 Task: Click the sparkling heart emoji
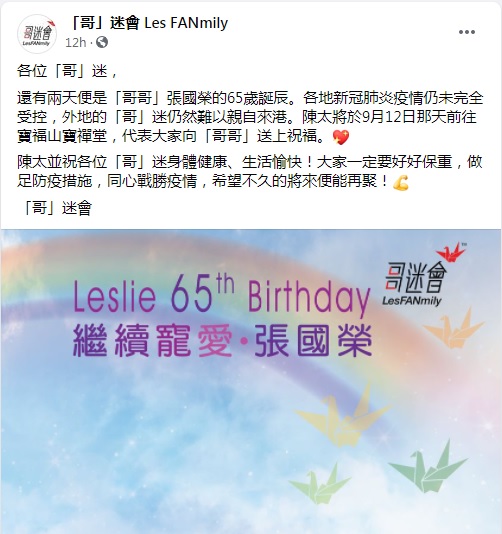(341, 137)
